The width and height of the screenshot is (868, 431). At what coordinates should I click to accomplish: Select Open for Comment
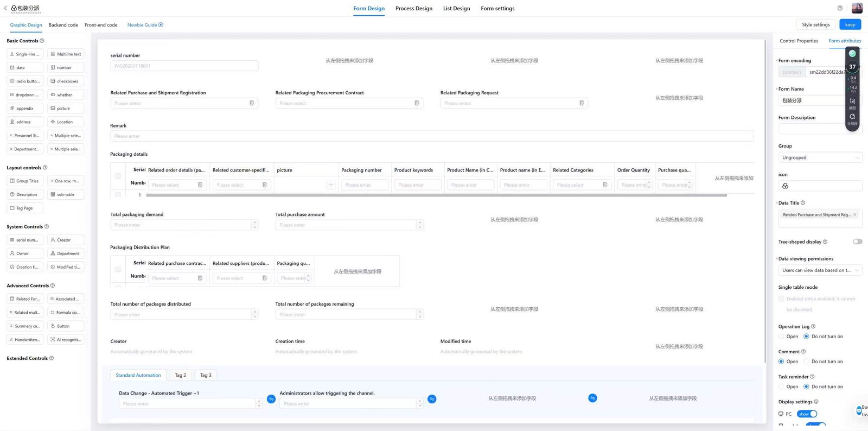pyautogui.click(x=781, y=362)
